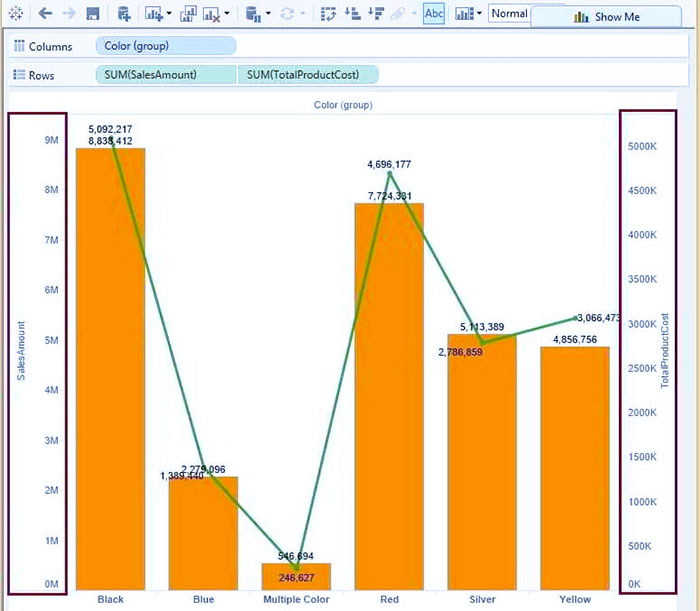Image resolution: width=700 pixels, height=611 pixels.
Task: Select the SUM(SalesAmount) pill in Rows
Action: pyautogui.click(x=166, y=75)
